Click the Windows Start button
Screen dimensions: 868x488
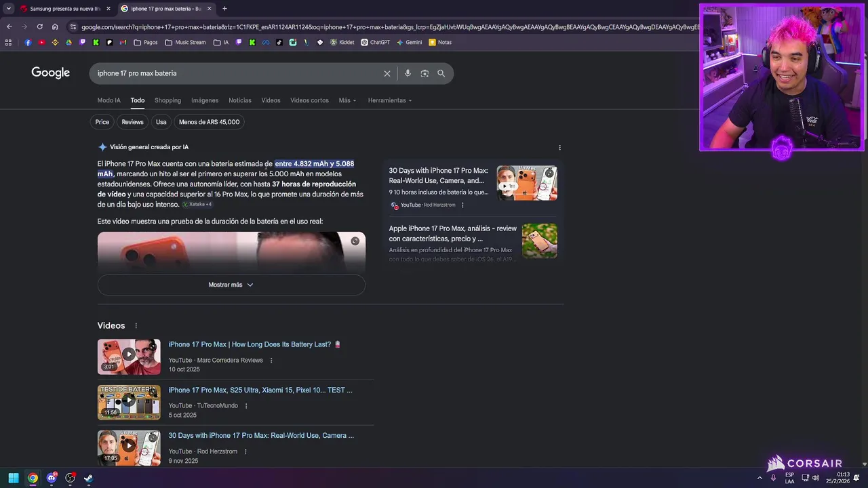pos(14,478)
